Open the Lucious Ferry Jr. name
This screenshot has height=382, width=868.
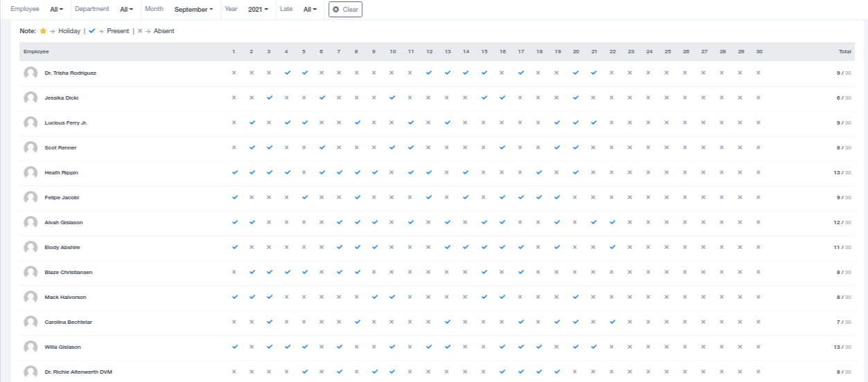coord(66,123)
